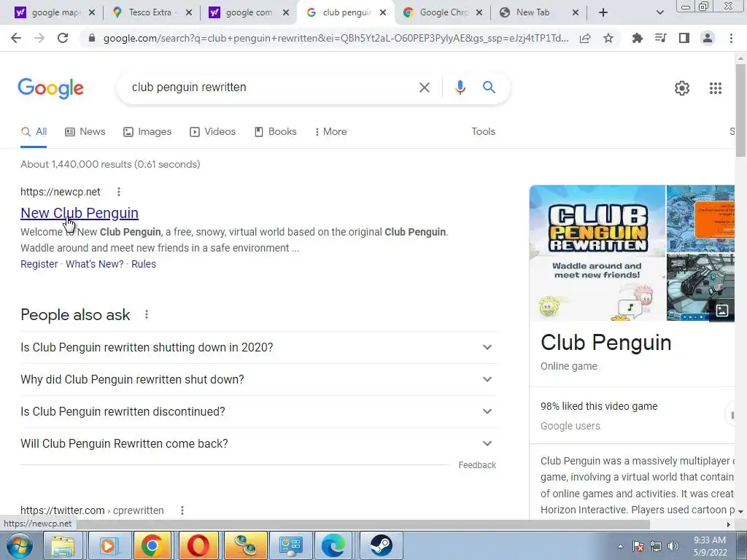Select the Images search filter
This screenshot has width=747, height=560.
(147, 131)
